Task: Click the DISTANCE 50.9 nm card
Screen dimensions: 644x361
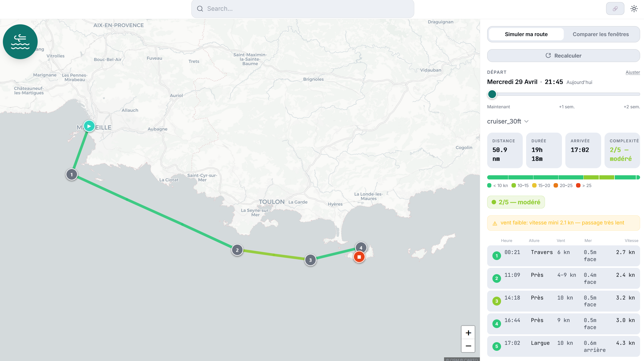Action: [x=505, y=150]
